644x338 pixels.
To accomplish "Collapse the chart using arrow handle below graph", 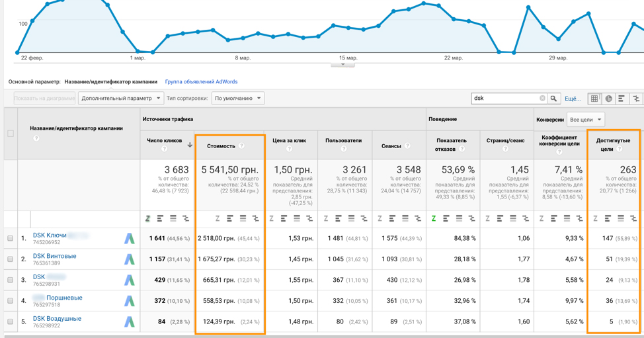I will [x=343, y=64].
